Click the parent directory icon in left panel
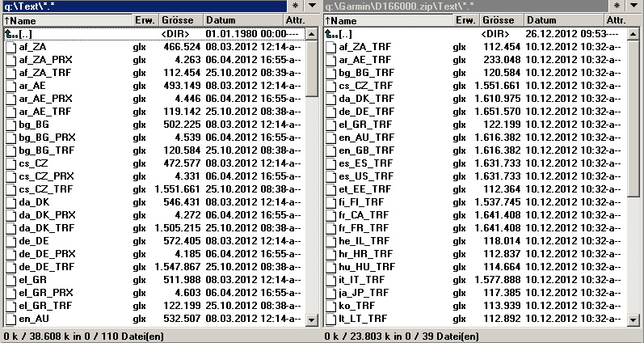The height and width of the screenshot is (343, 644). [x=11, y=34]
